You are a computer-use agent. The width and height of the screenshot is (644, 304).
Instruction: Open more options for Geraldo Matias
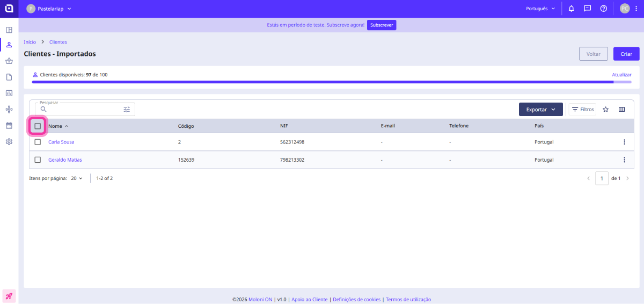(x=624, y=160)
